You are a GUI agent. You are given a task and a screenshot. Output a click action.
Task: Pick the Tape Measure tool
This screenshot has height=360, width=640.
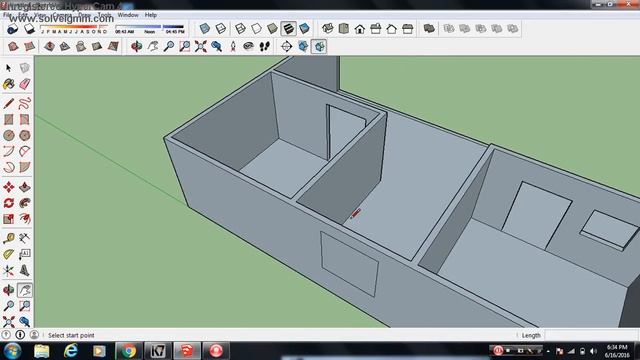coord(9,238)
